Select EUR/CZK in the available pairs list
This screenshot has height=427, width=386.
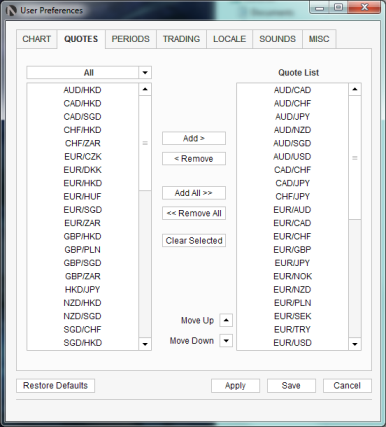[83, 156]
